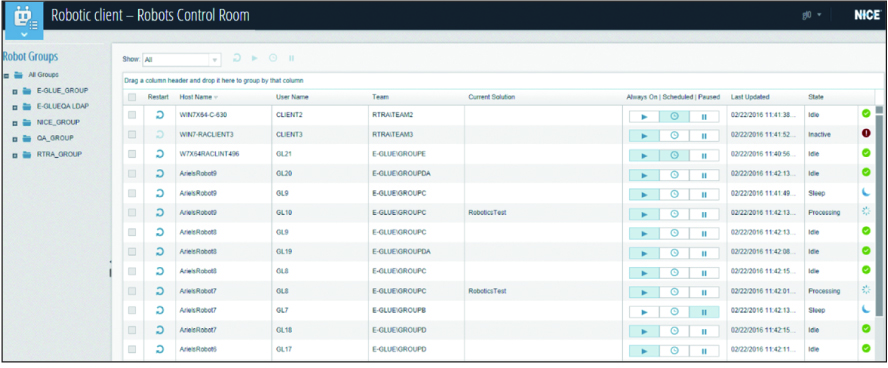The image size is (888, 368).
Task: Select the RTRA_GROUP tree item
Action: coord(59,154)
